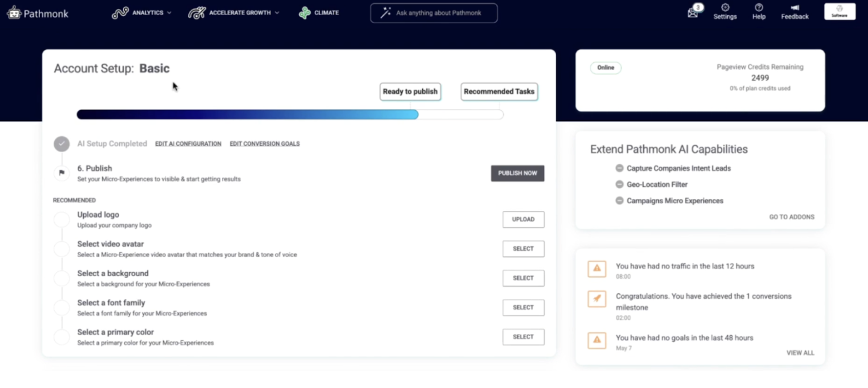Click the Accelerate Growth speedometer icon

click(x=197, y=13)
